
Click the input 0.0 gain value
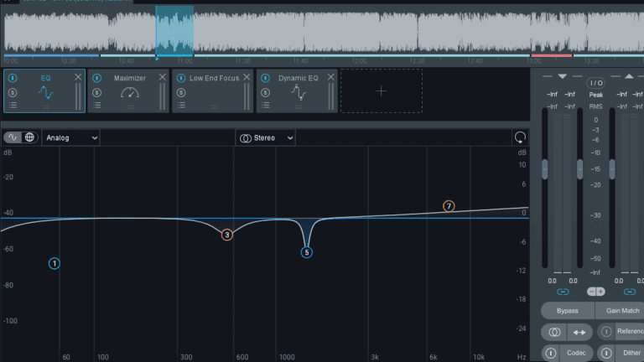(x=552, y=282)
